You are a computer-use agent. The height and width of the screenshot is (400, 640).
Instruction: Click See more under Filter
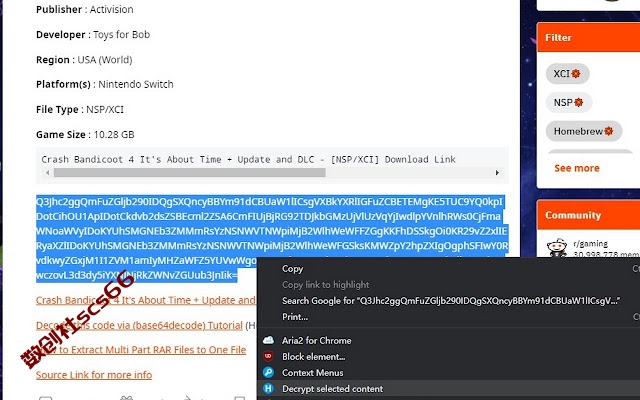tap(577, 168)
